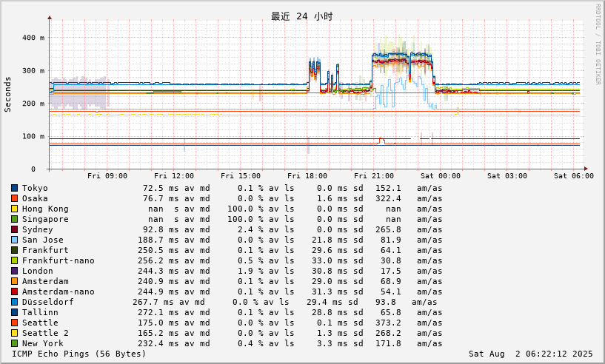The image size is (605, 364).
Task: Click the Osaka 322.4 am/as value
Action: point(388,198)
